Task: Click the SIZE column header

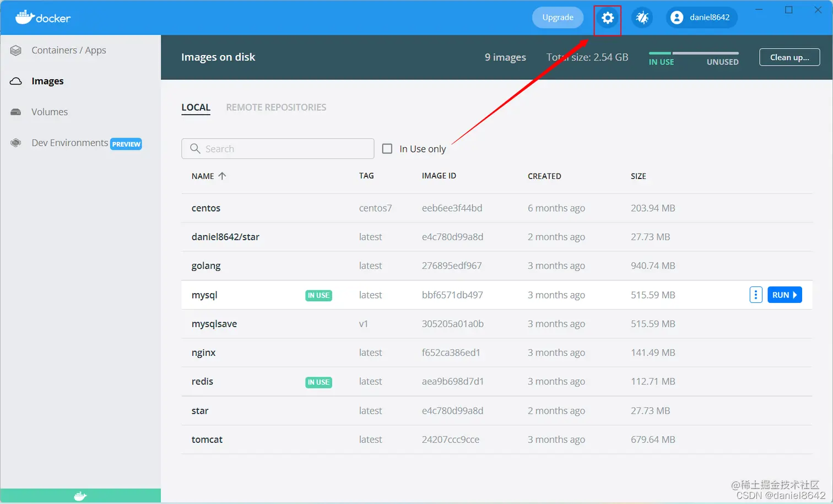Action: pos(639,176)
